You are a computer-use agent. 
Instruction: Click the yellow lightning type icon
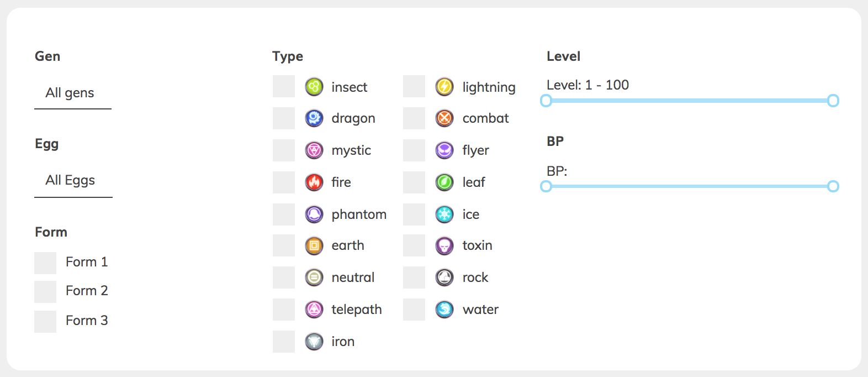coord(444,87)
